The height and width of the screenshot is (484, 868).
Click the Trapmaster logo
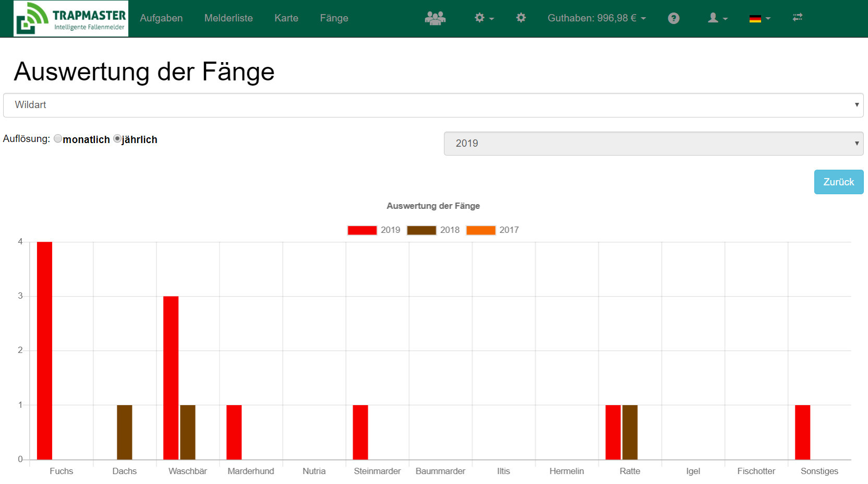[x=71, y=18]
